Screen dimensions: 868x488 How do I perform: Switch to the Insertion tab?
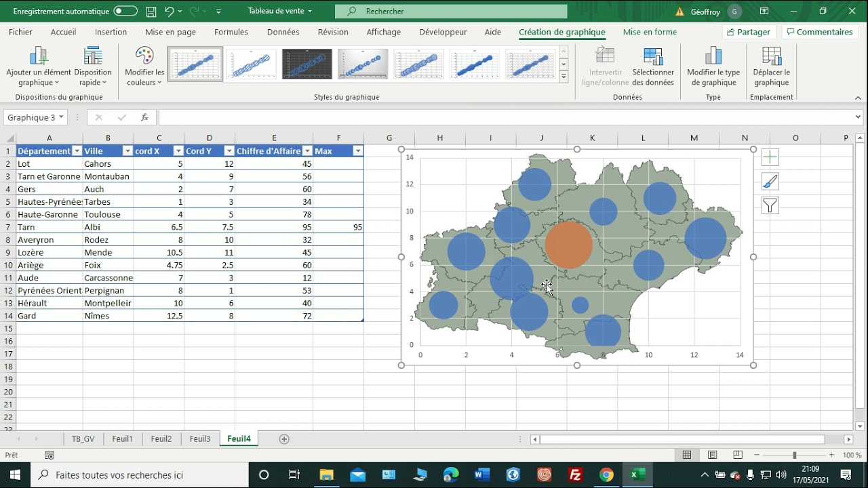111,32
